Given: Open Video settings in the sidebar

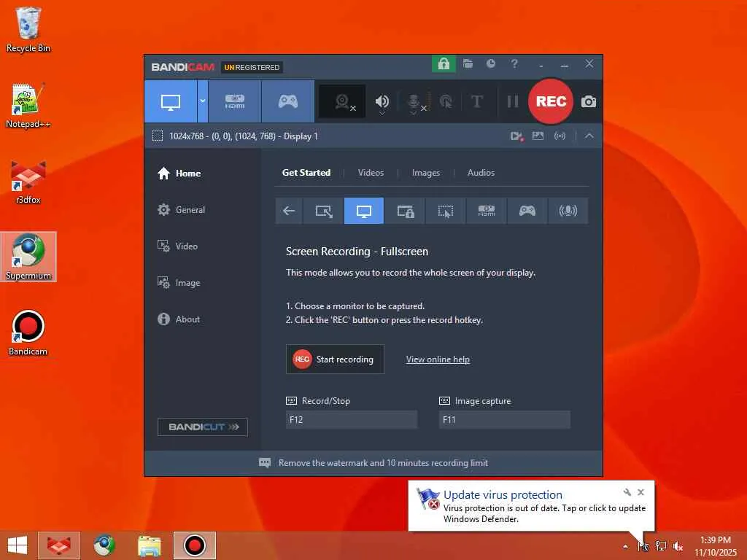Looking at the screenshot, I should (178, 246).
